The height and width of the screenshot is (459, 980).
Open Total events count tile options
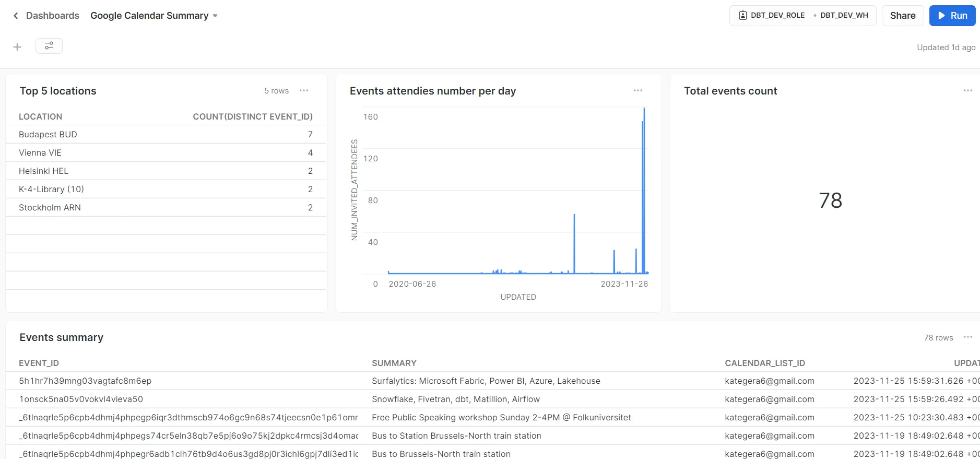968,90
